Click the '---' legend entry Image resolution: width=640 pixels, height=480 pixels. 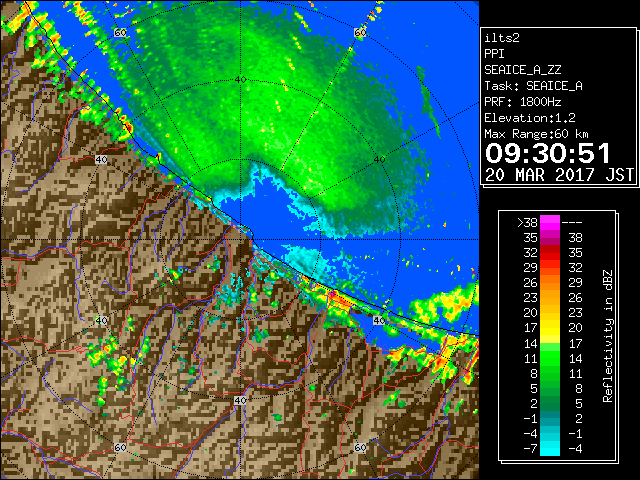(x=572, y=223)
